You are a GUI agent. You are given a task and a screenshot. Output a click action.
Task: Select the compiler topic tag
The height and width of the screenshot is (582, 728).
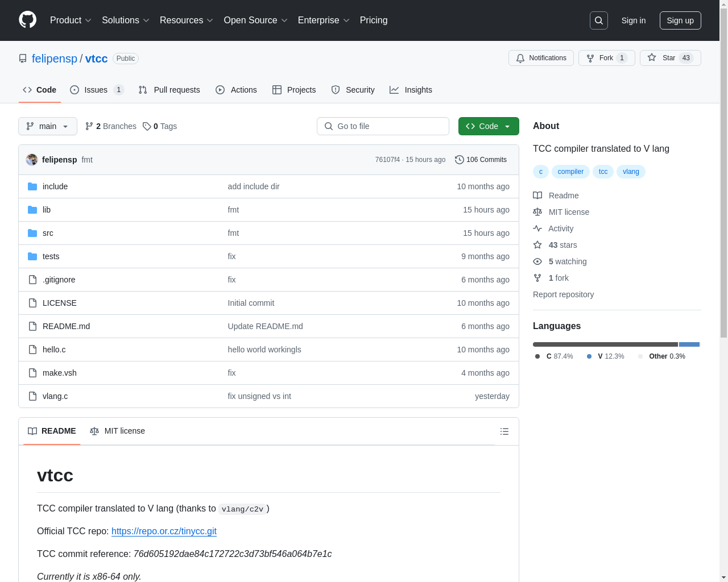coord(570,172)
